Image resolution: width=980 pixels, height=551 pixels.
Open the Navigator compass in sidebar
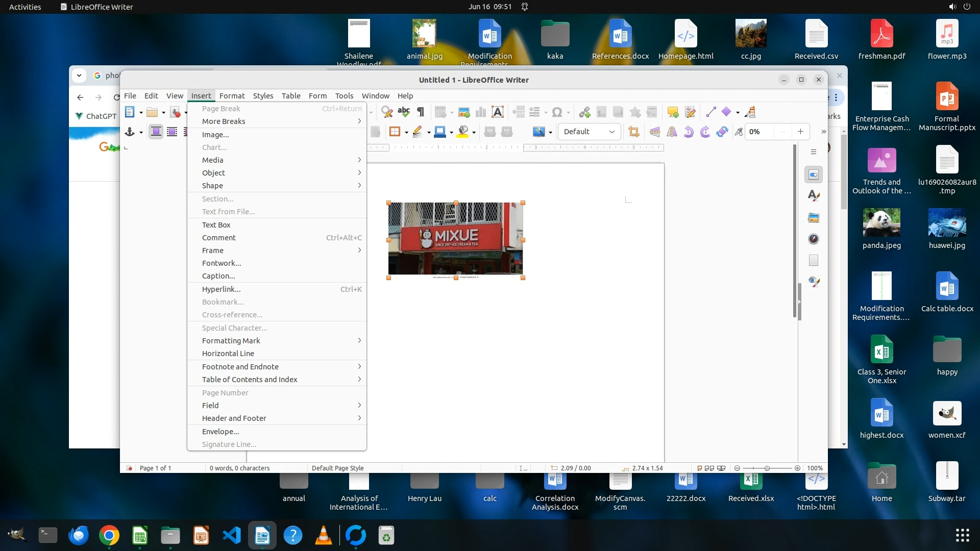814,239
